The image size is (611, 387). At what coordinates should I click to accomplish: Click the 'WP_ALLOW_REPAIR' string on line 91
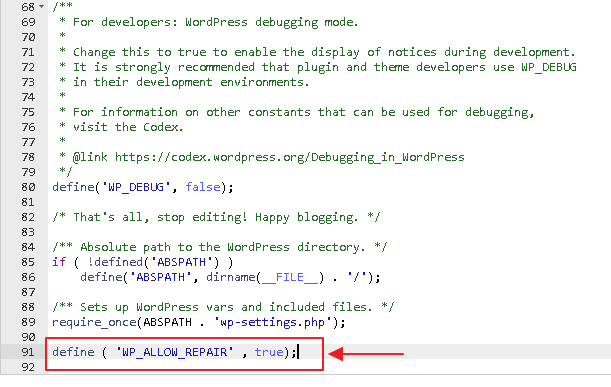point(175,352)
